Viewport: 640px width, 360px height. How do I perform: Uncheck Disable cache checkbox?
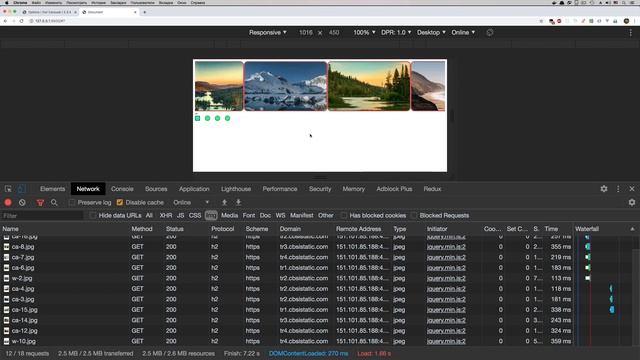point(120,202)
